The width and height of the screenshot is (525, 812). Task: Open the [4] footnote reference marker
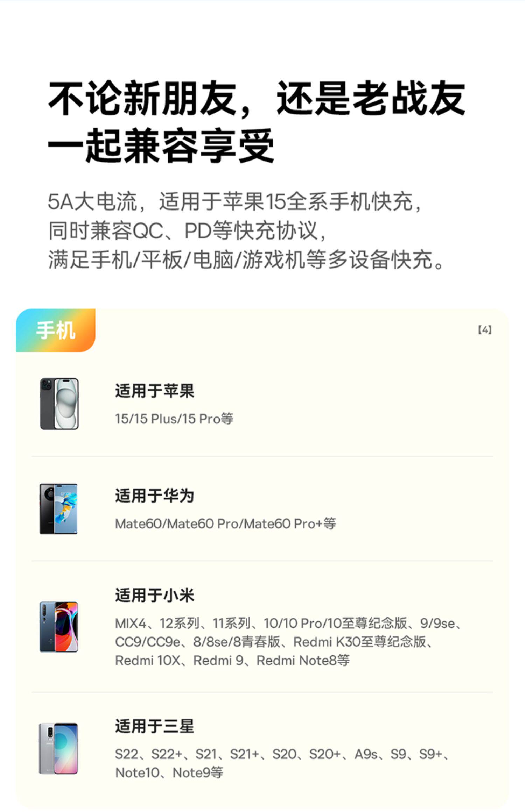485,329
